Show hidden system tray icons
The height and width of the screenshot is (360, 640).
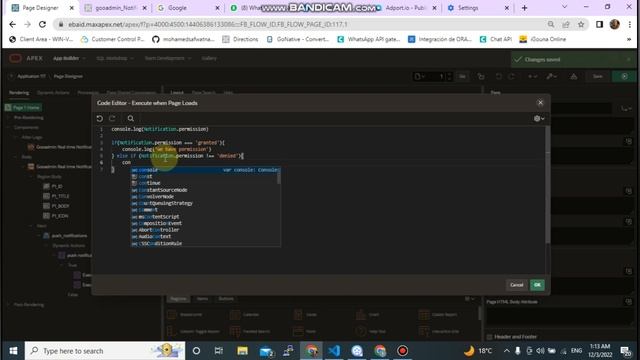pyautogui.click(x=507, y=351)
